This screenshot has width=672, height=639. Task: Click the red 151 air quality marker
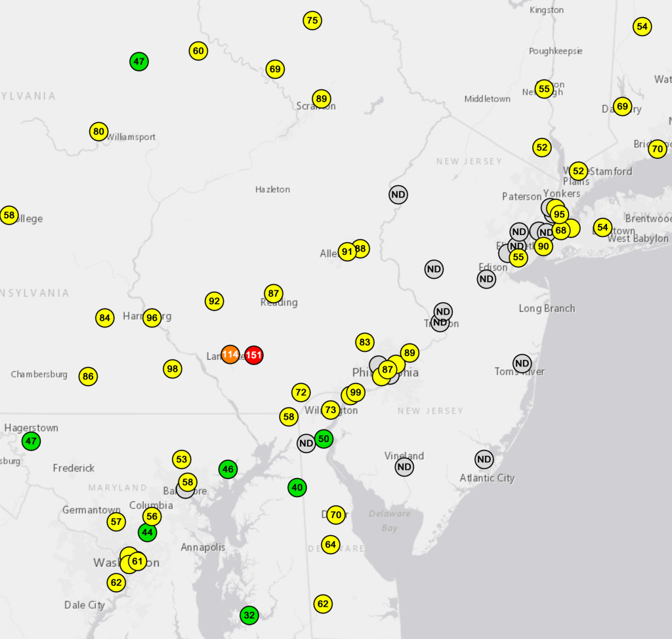click(254, 355)
